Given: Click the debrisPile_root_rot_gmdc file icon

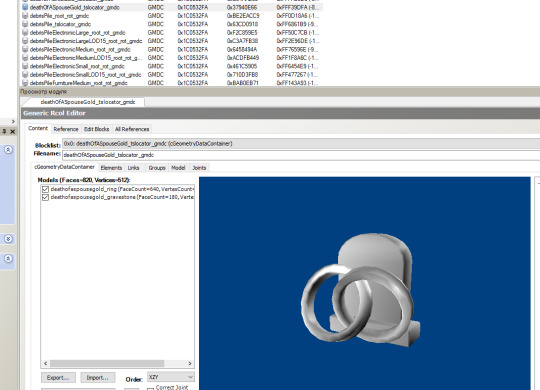Looking at the screenshot, I should point(25,16).
